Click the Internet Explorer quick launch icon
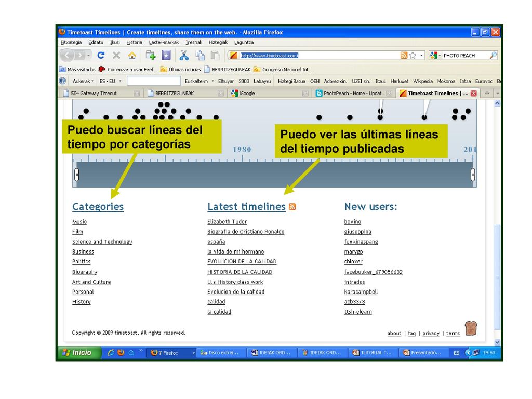Image resolution: width=532 pixels, height=399 pixels. click(111, 353)
